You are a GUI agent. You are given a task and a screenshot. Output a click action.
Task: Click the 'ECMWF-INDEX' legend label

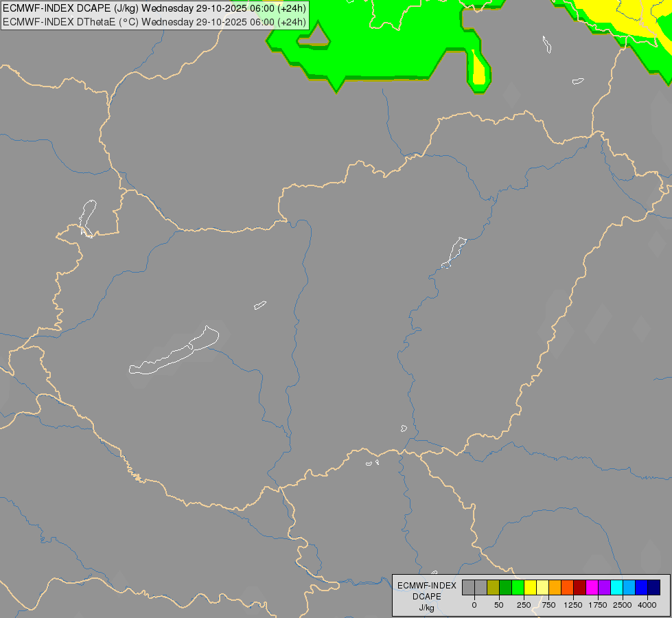[x=427, y=586]
